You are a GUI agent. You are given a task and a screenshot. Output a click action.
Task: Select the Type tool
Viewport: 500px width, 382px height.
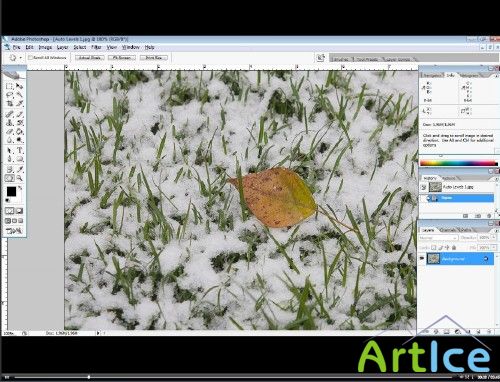19,150
